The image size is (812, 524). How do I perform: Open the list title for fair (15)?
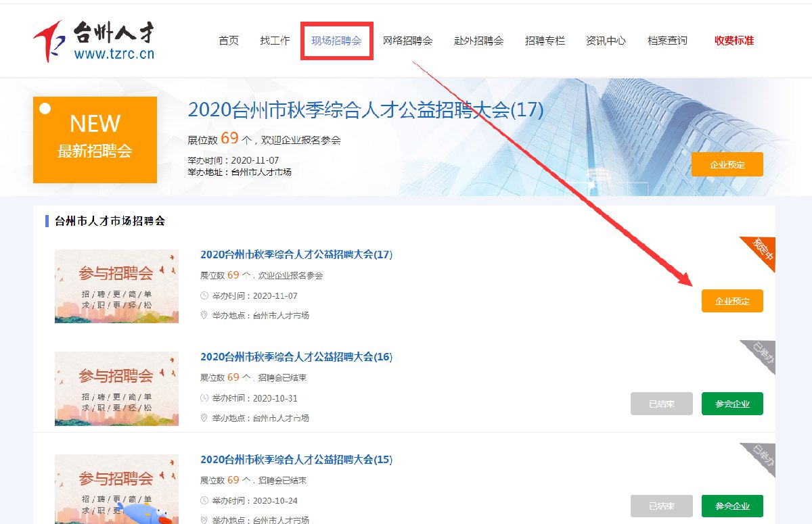[296, 459]
